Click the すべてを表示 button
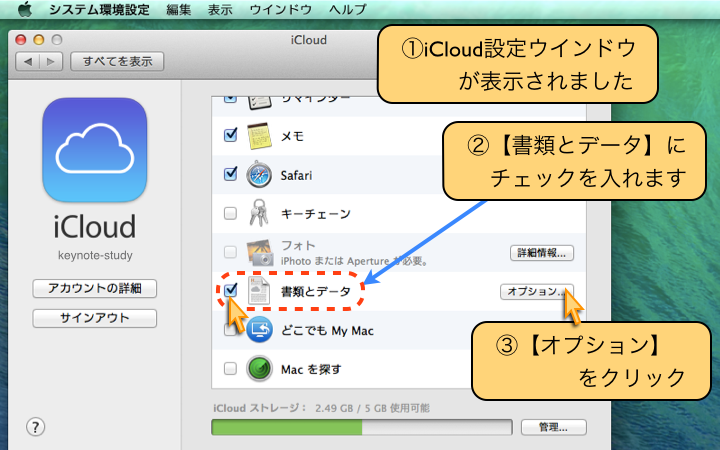 coord(117,62)
